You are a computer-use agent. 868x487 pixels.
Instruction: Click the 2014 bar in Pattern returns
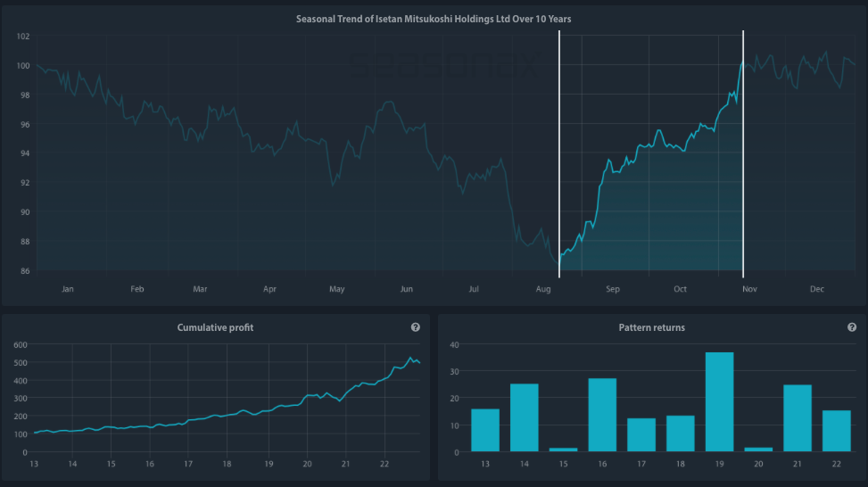[x=525, y=417]
